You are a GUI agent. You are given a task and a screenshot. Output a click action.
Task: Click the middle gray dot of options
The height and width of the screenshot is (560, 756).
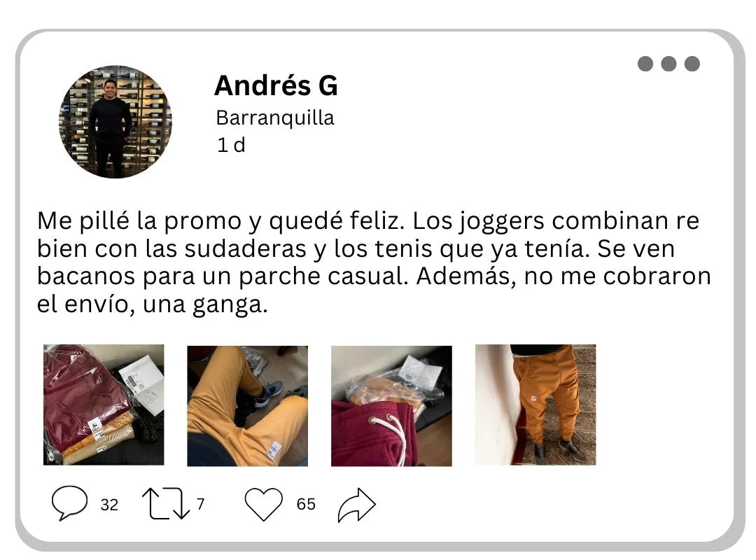[x=668, y=64]
